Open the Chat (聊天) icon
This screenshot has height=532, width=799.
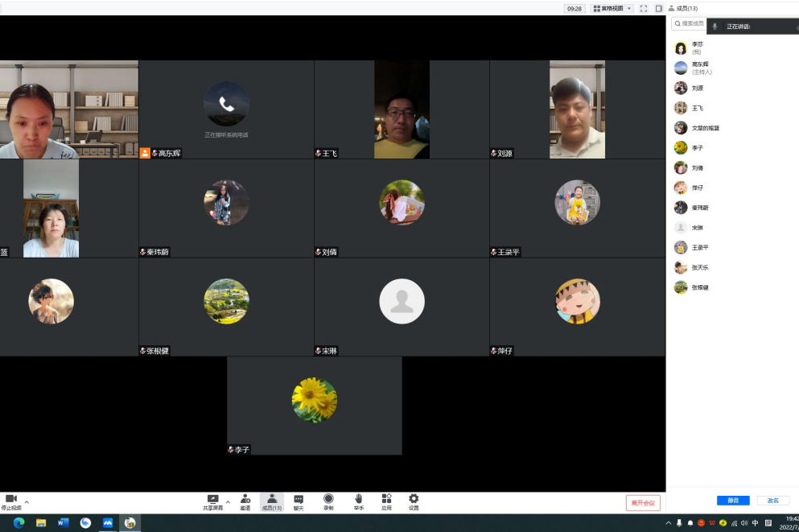click(299, 499)
